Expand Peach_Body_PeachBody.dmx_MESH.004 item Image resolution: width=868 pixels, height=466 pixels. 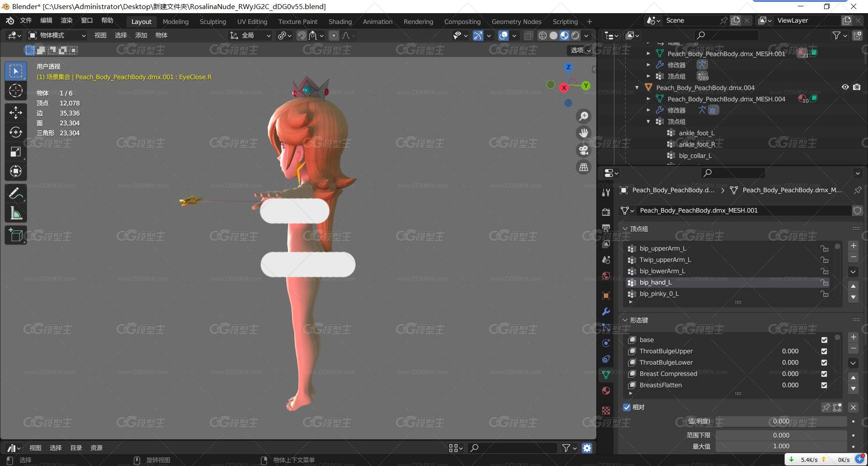pyautogui.click(x=648, y=99)
